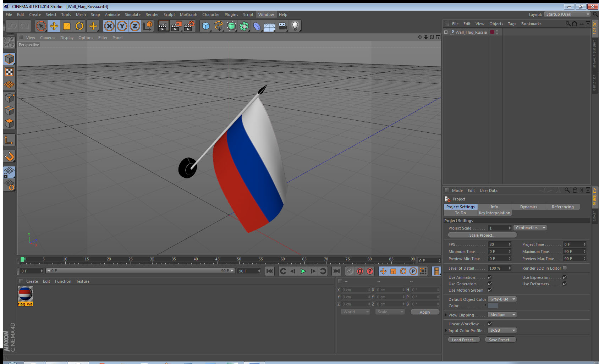Render the active view

(163, 26)
